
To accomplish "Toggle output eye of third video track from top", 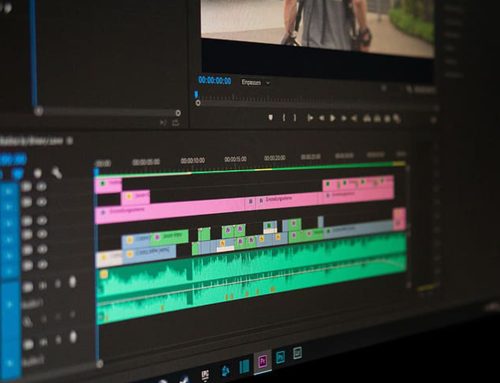I will tap(42, 220).
